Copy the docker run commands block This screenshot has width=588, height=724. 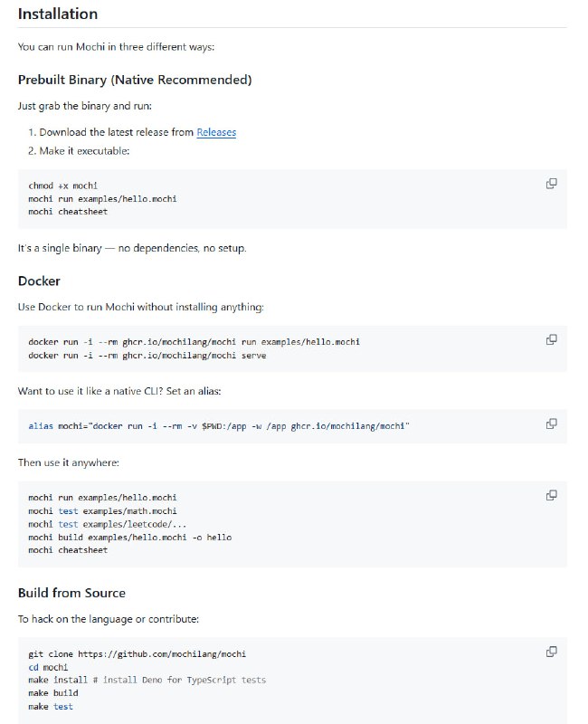551,339
